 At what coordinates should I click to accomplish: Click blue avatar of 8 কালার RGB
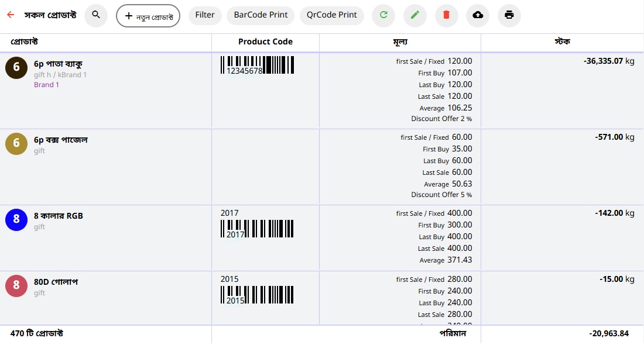[x=16, y=219]
